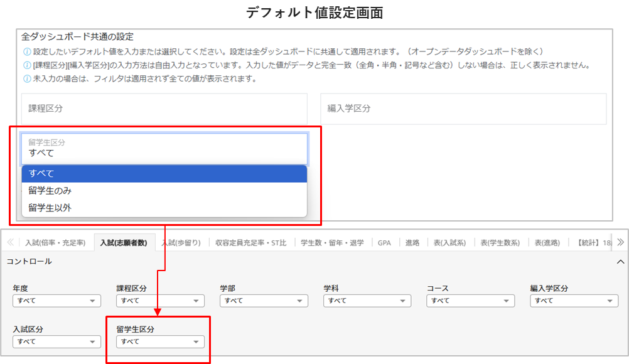This screenshot has height=364, width=629.
Task: Collapse the コントロール panel
Action: point(620,261)
